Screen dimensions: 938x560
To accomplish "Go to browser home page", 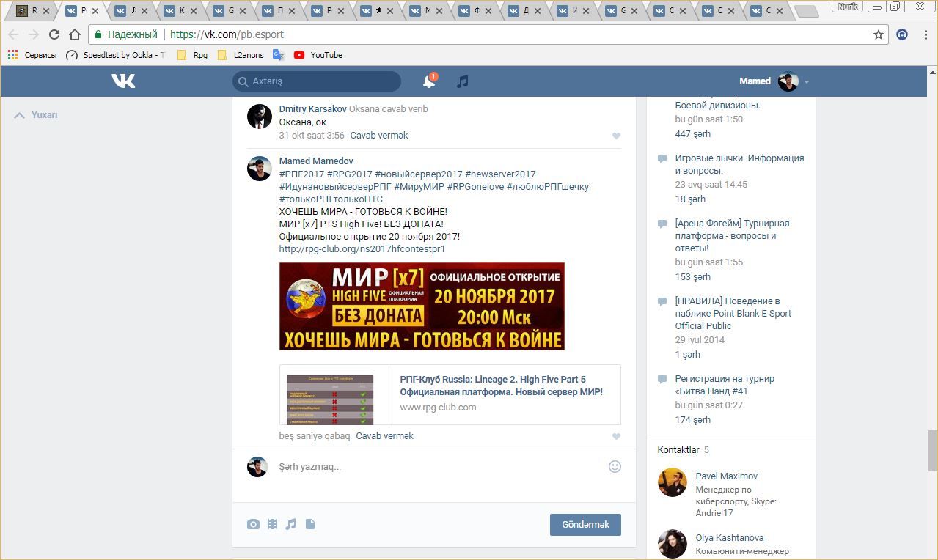I will tap(75, 34).
